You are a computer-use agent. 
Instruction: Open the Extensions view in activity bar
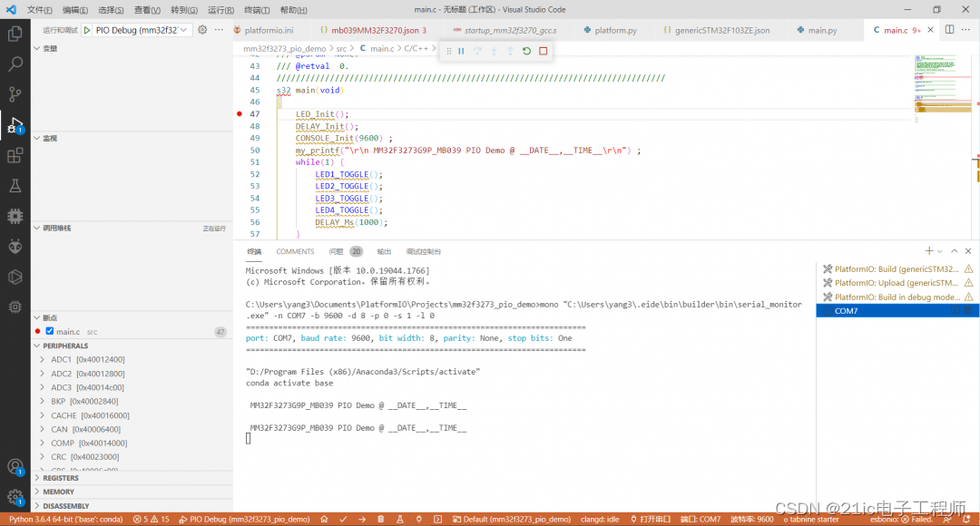15,155
